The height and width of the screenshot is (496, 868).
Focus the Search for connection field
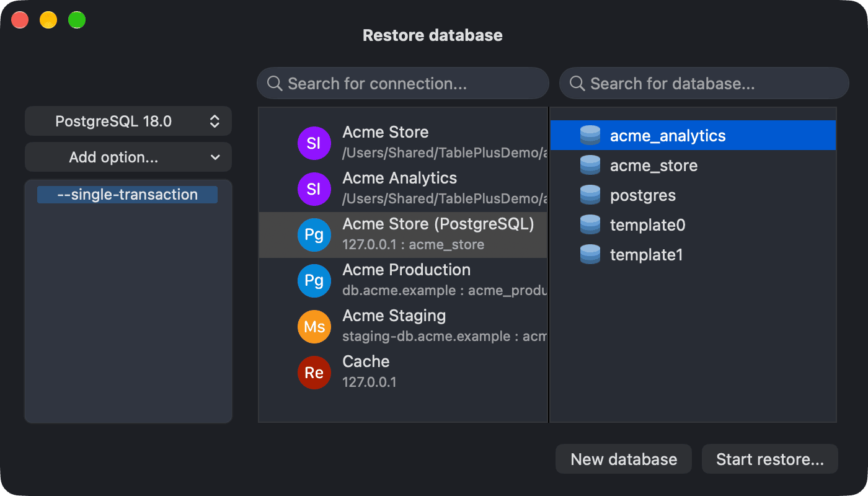pos(403,84)
